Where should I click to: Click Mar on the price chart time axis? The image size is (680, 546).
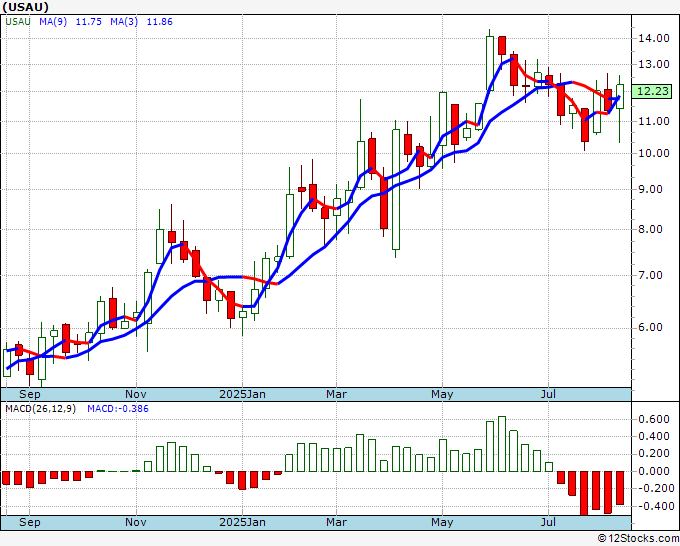pos(337,394)
